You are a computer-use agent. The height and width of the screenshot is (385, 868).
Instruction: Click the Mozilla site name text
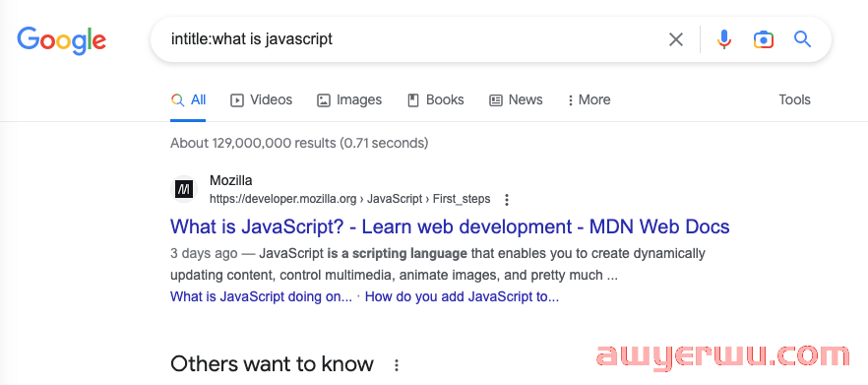pyautogui.click(x=231, y=180)
